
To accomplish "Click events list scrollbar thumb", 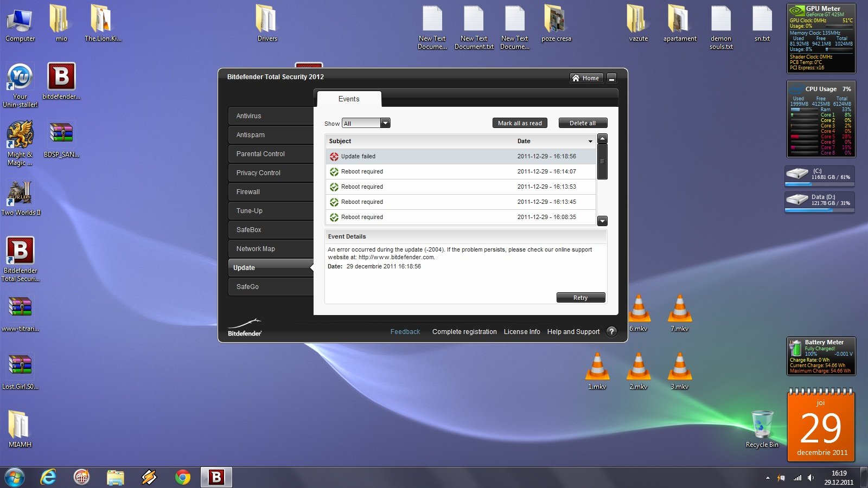I will [602, 162].
